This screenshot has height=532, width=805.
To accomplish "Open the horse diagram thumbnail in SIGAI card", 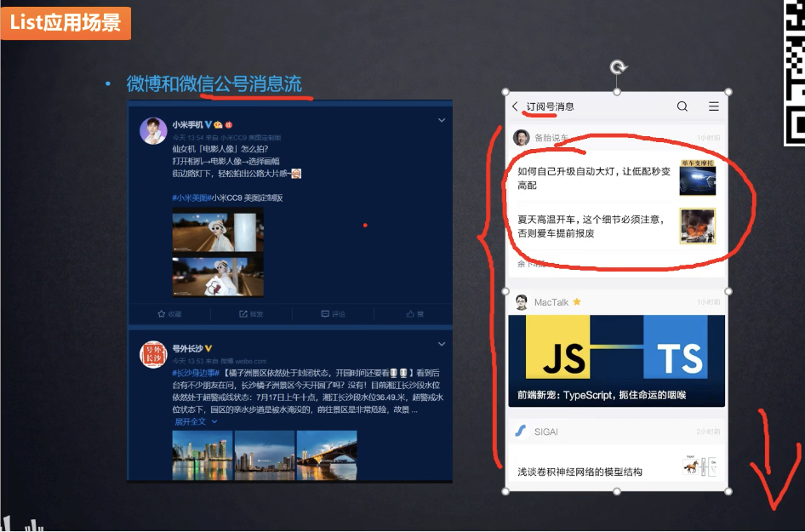I will click(699, 466).
